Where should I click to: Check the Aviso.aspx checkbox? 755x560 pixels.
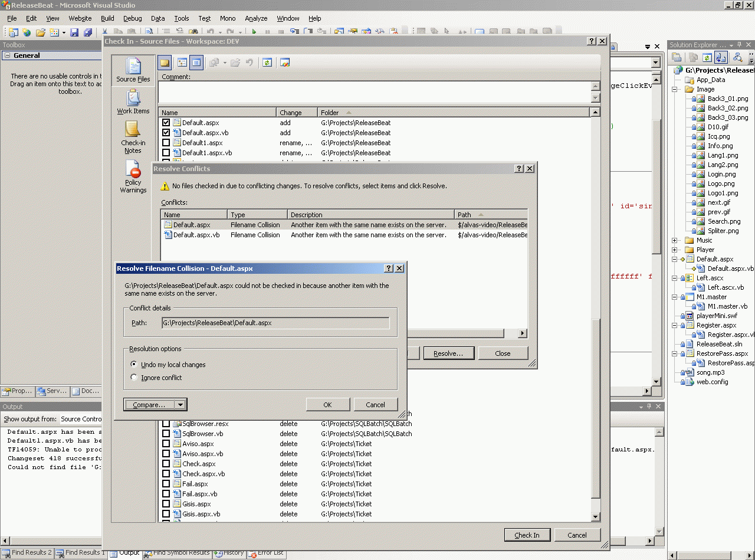(166, 444)
